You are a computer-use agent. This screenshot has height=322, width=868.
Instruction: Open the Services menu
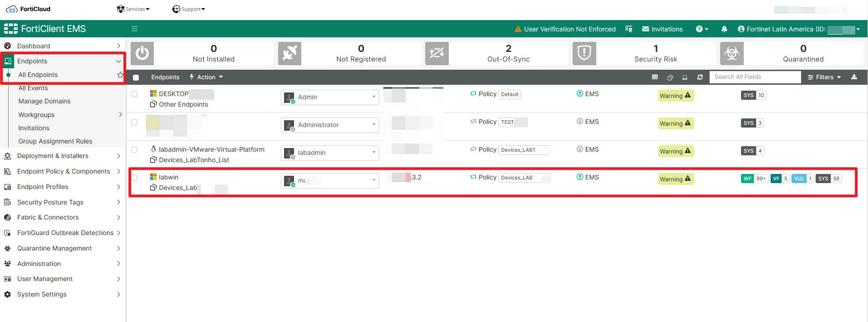tap(133, 9)
